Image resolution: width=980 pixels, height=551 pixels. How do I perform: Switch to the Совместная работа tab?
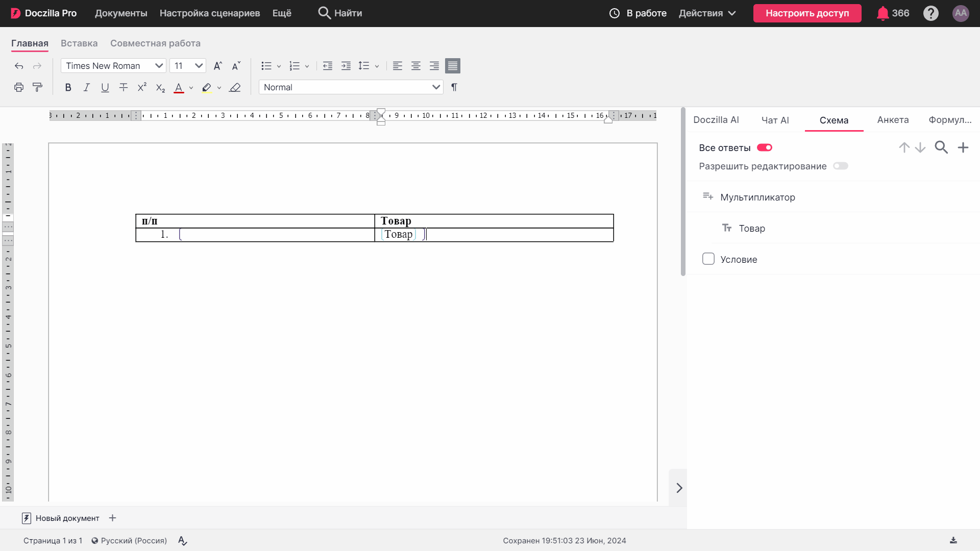click(155, 43)
